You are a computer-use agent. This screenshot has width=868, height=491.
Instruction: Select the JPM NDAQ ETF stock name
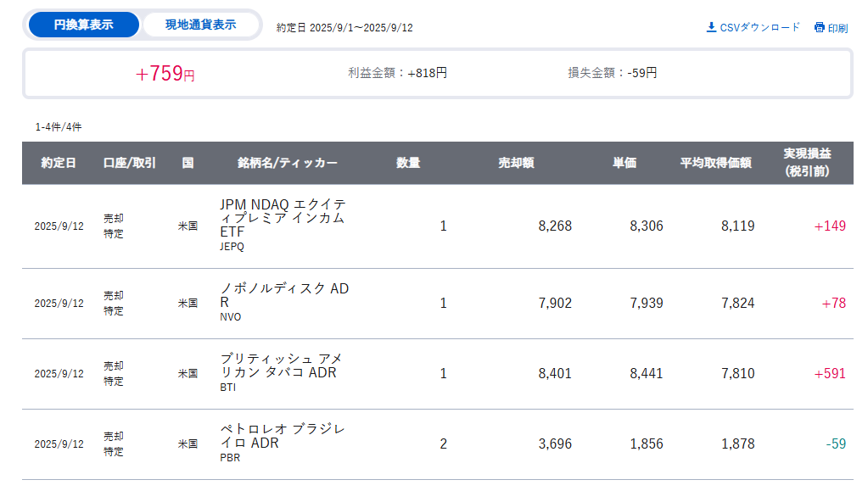pyautogui.click(x=282, y=218)
